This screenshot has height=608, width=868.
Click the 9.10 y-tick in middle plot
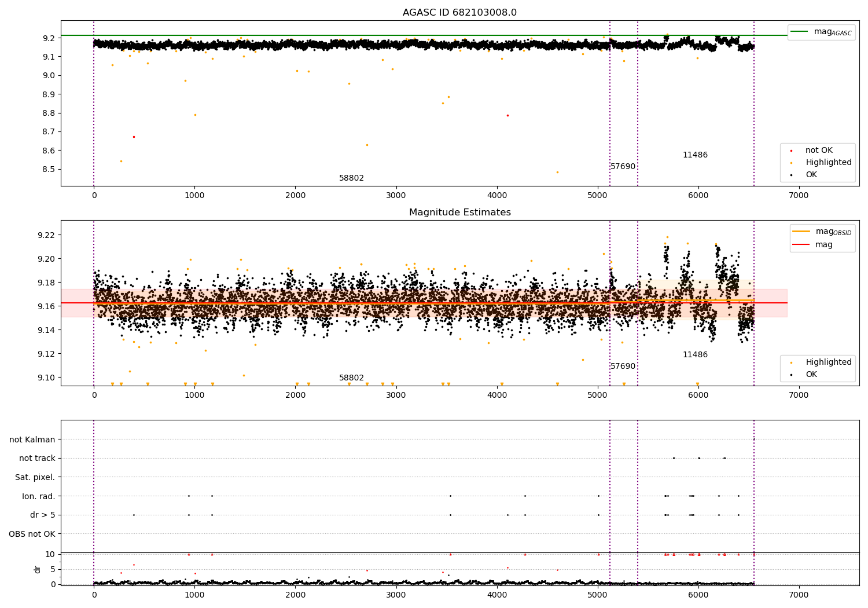tap(46, 378)
